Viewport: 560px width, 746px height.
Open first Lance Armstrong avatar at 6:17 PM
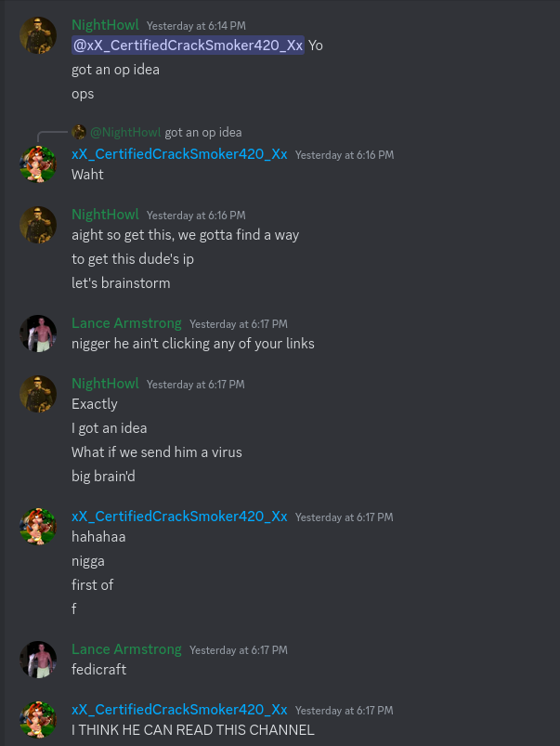[x=38, y=334]
